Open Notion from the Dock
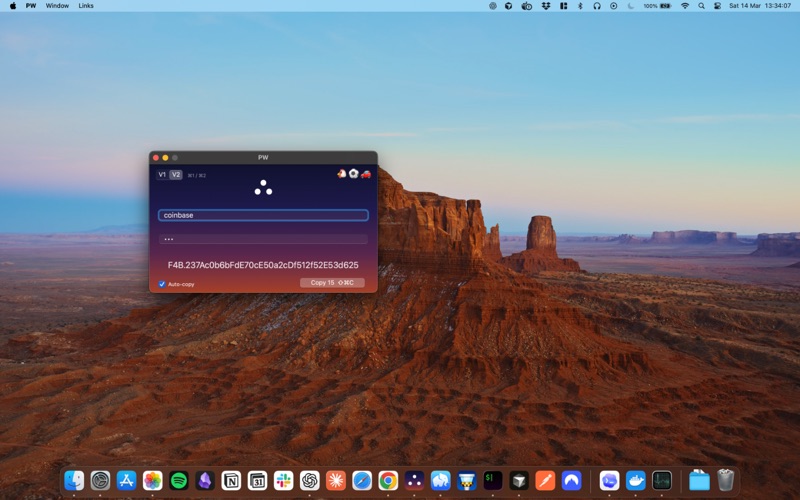The height and width of the screenshot is (500, 800). (x=231, y=480)
